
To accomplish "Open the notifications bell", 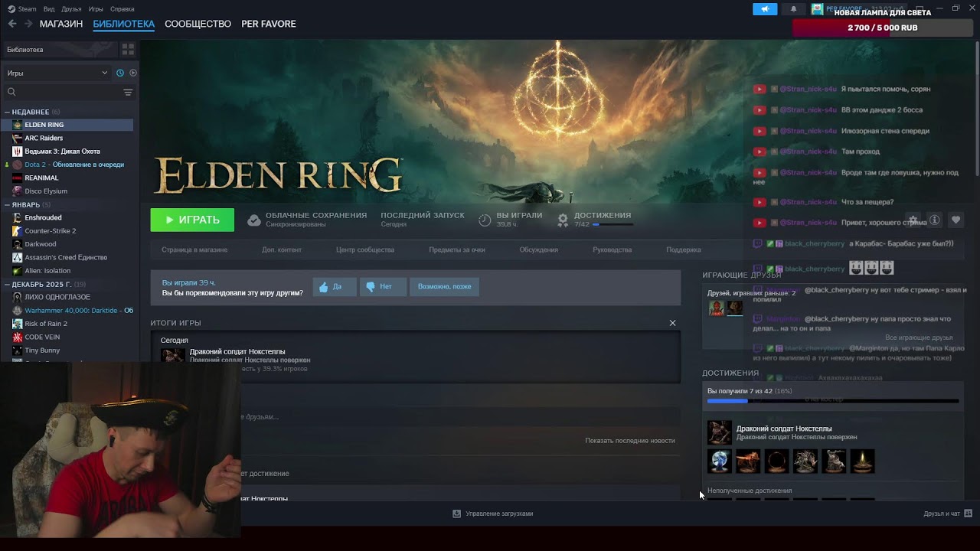I will click(x=793, y=9).
